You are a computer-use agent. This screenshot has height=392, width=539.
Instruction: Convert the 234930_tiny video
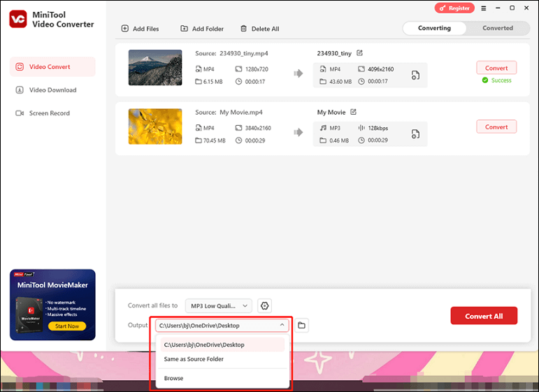point(496,68)
